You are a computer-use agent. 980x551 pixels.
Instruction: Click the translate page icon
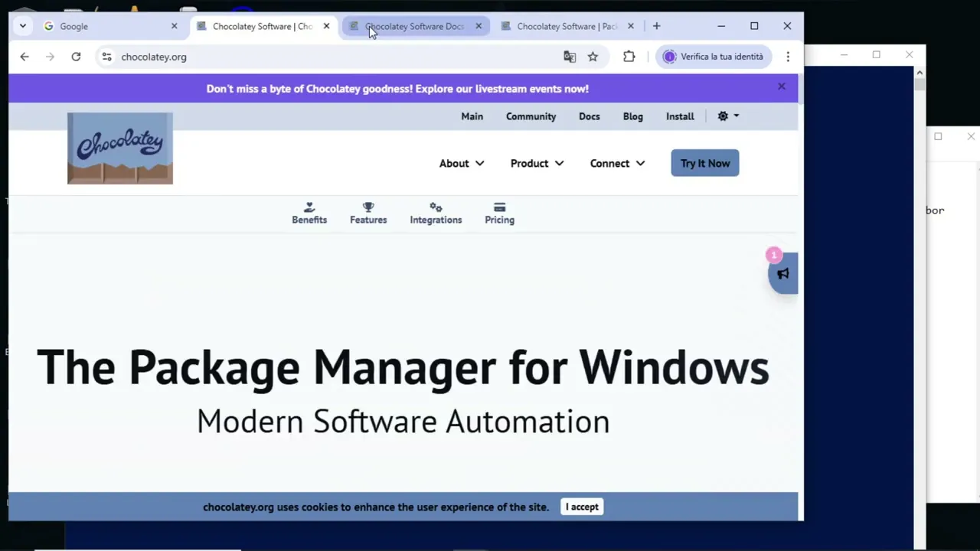pos(570,57)
